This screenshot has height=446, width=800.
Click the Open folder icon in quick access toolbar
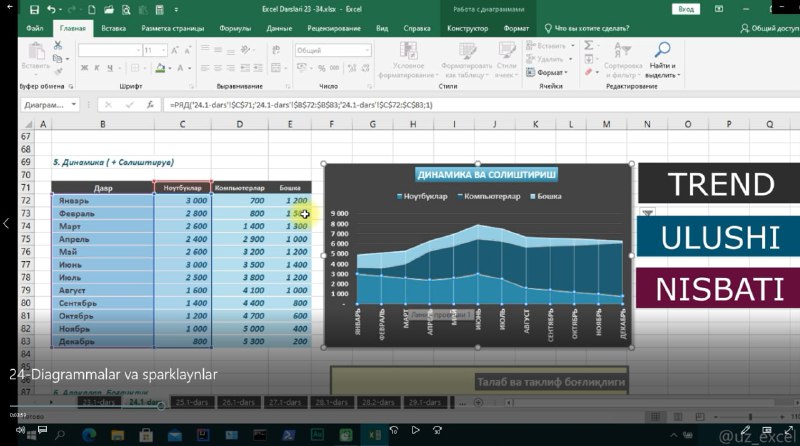tap(109, 10)
